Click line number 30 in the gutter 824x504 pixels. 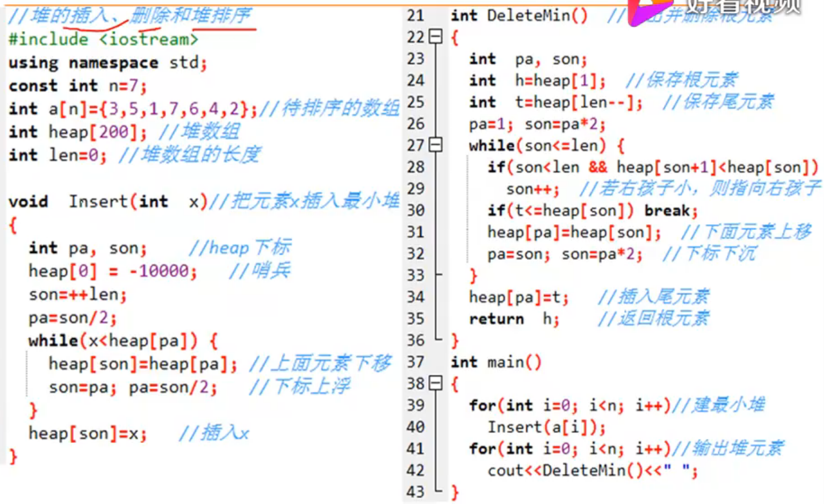click(x=416, y=210)
